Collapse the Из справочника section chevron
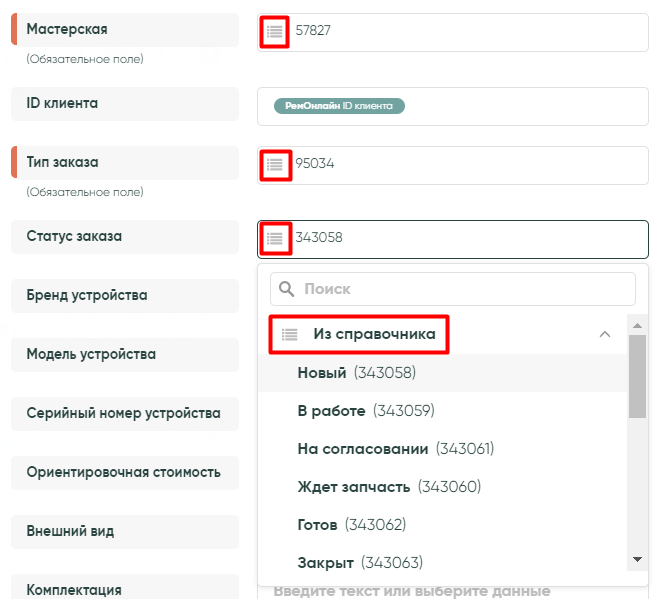660x599 pixels. pyautogui.click(x=604, y=334)
